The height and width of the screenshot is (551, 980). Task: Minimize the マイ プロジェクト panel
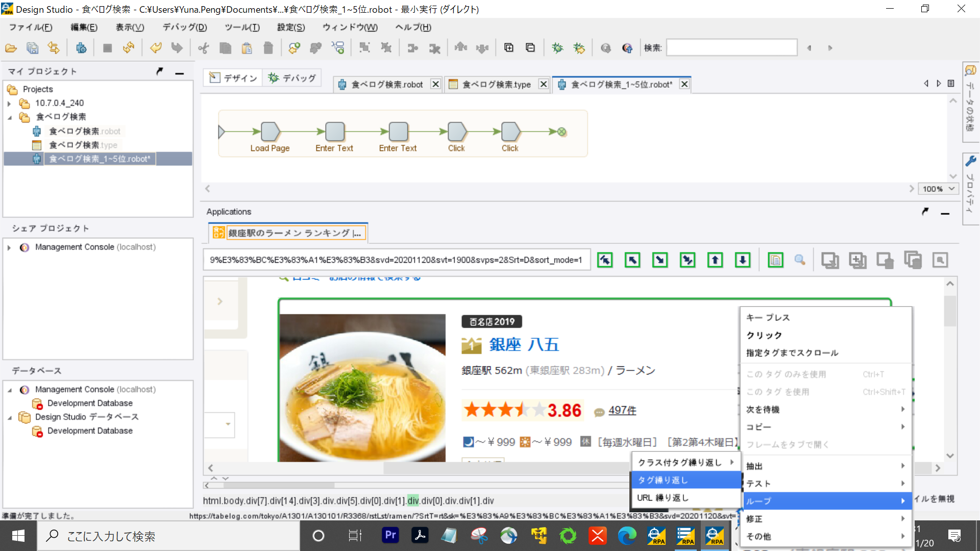click(x=180, y=72)
